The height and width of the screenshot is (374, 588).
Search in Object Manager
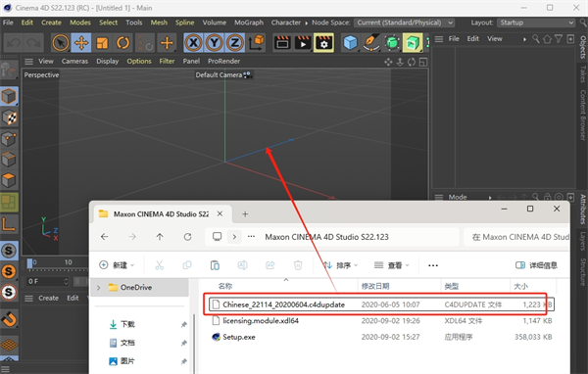(x=536, y=38)
